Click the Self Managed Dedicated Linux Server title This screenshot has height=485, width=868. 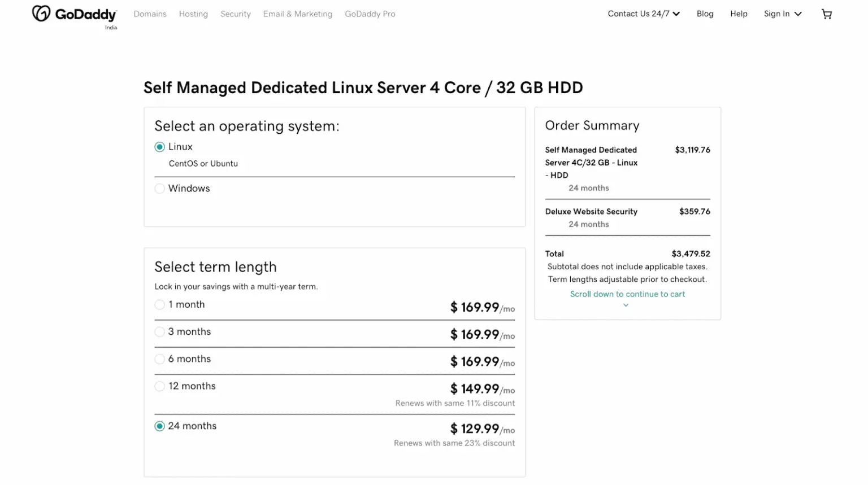tap(363, 88)
